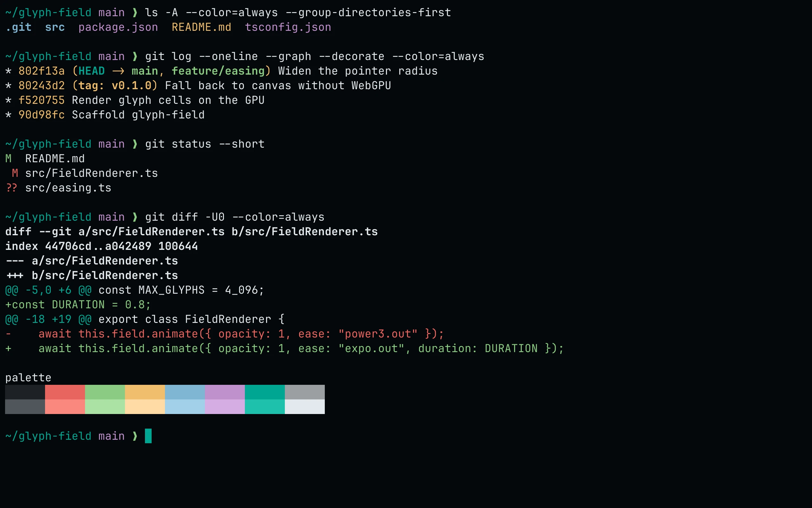Click the feature/easing branch label
The width and height of the screenshot is (812, 508).
click(218, 71)
